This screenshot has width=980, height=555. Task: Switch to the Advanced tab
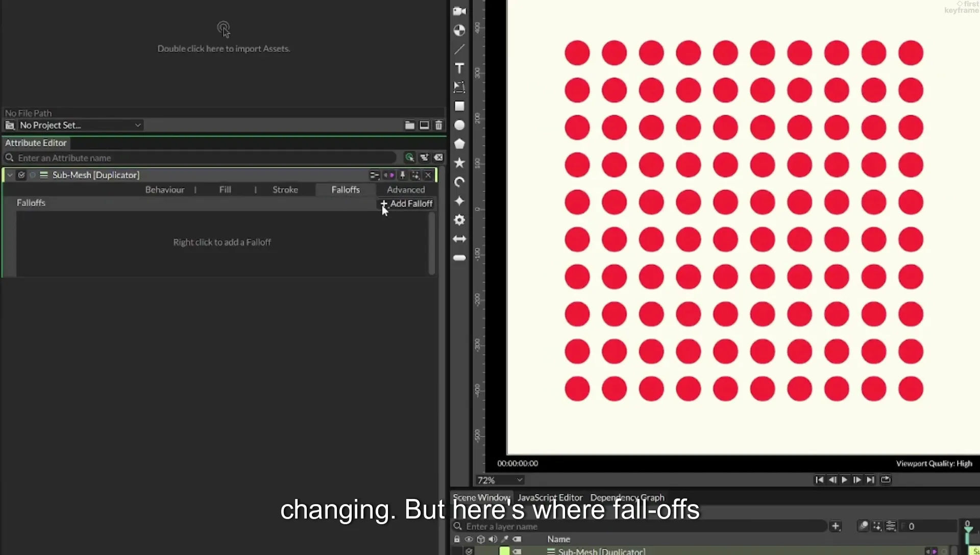click(x=406, y=190)
